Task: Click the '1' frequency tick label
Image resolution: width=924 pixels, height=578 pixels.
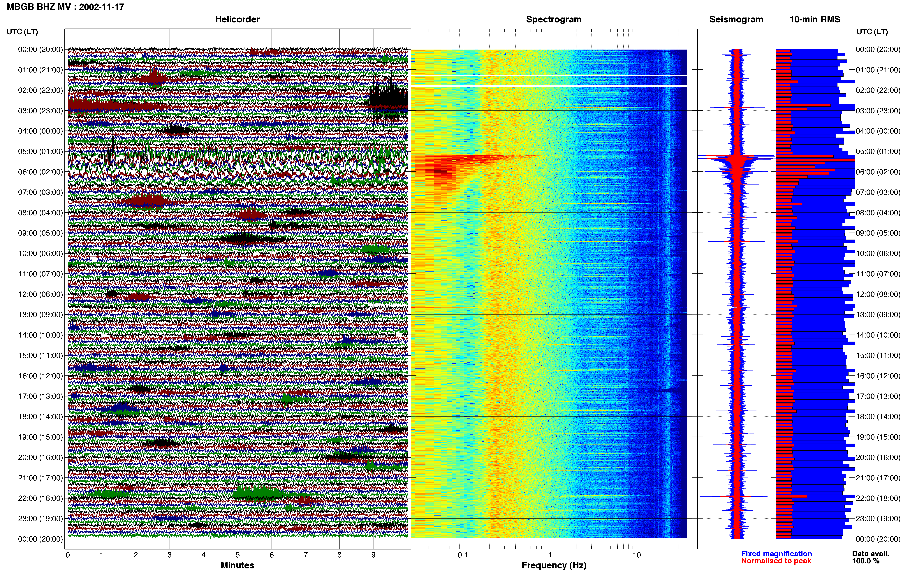Action: click(x=550, y=555)
